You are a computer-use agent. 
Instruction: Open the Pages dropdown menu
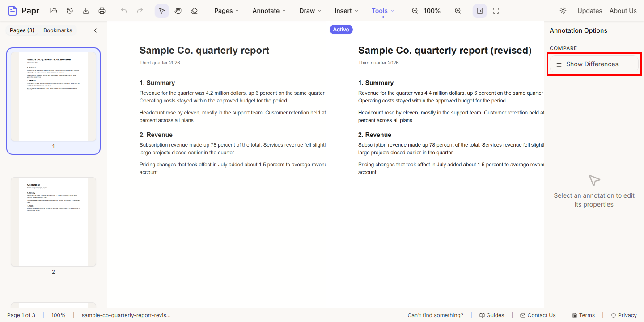click(x=227, y=11)
